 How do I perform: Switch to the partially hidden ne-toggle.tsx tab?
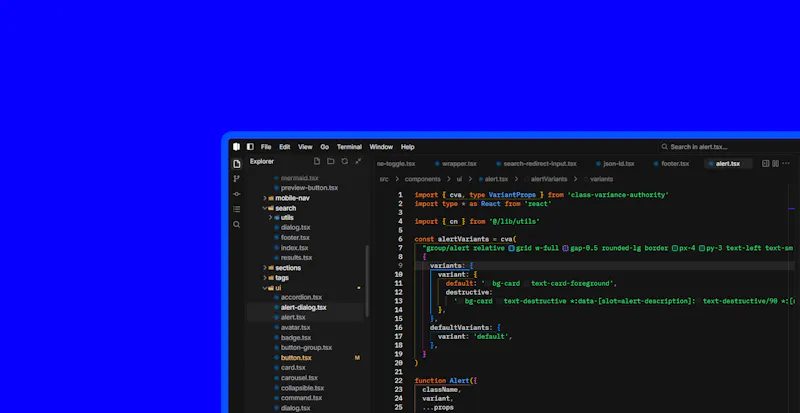pos(396,164)
